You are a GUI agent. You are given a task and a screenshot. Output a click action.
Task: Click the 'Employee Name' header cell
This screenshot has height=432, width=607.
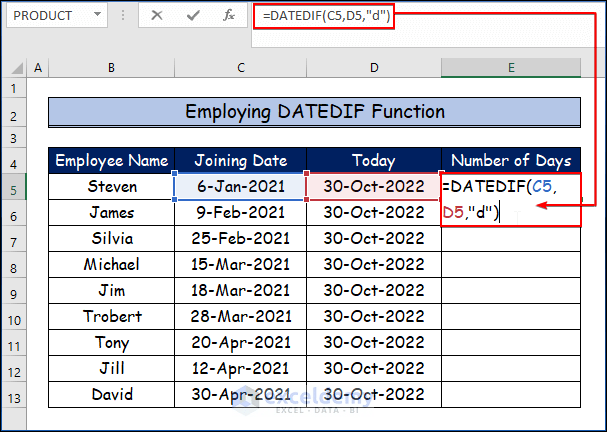[x=111, y=160]
